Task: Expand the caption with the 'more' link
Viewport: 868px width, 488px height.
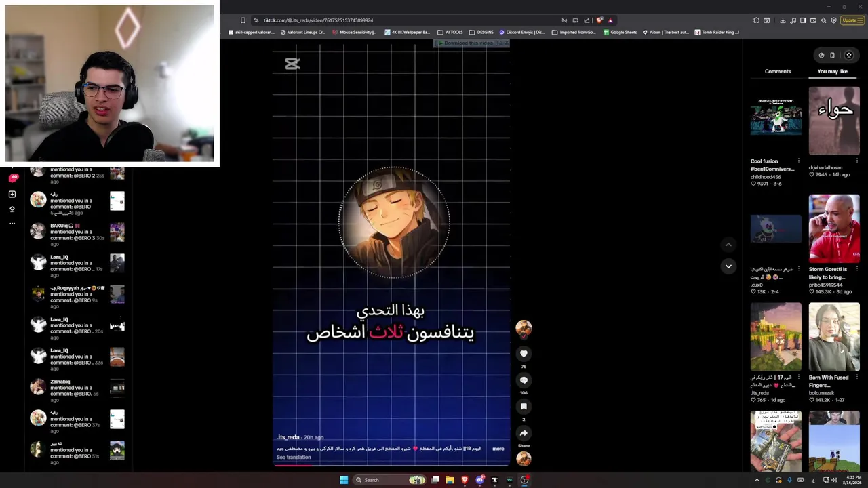Action: click(498, 449)
